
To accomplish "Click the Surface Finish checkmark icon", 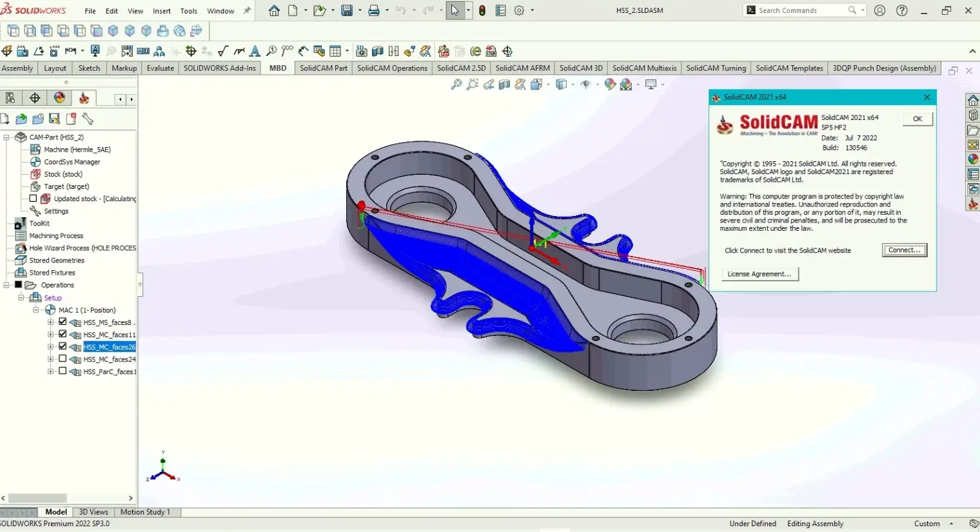I will click(223, 51).
